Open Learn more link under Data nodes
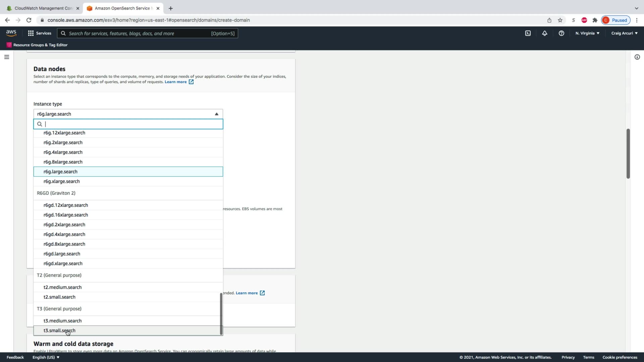 pos(175,82)
